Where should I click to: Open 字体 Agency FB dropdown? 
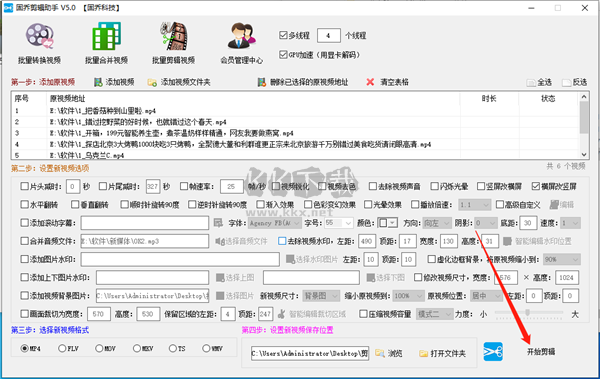[x=275, y=223]
